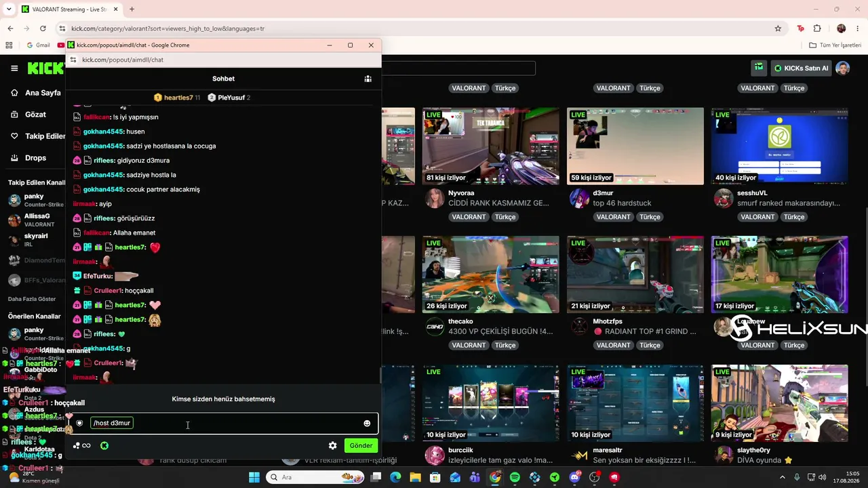Open Kick drops chest icon in header

[x=759, y=68]
